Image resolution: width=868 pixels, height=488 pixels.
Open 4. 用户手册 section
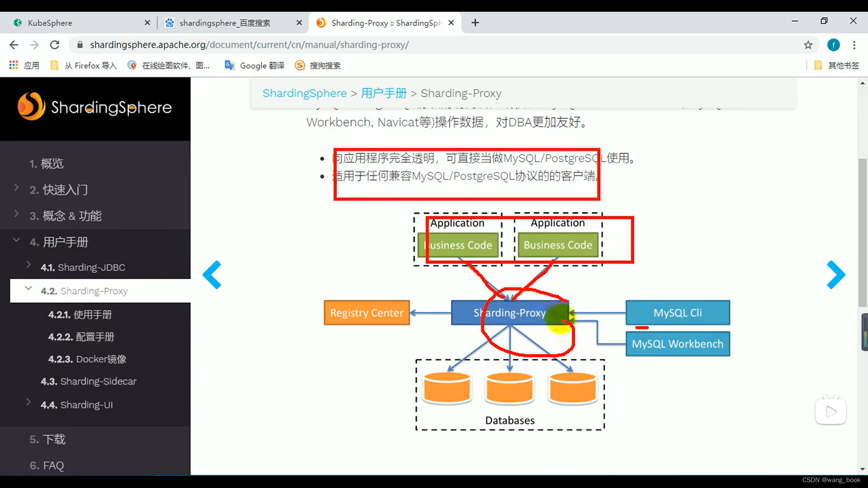coord(59,242)
